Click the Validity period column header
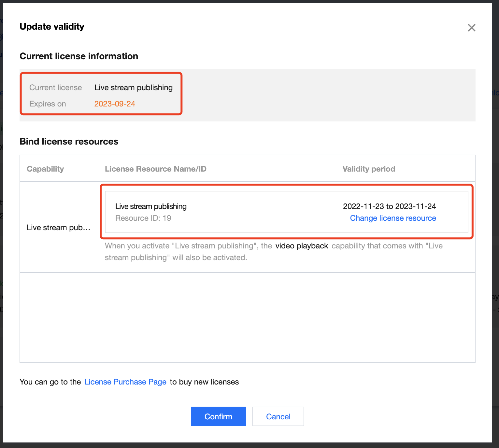The image size is (499, 448). (369, 169)
